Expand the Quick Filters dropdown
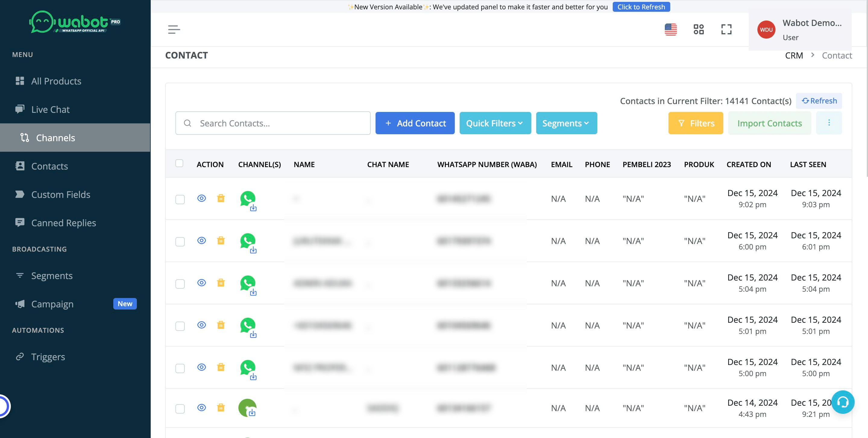The width and height of the screenshot is (868, 438). 495,123
